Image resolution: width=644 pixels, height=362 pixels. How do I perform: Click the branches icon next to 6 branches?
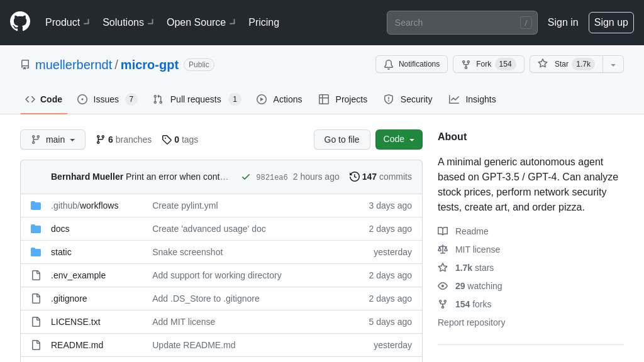click(x=101, y=140)
